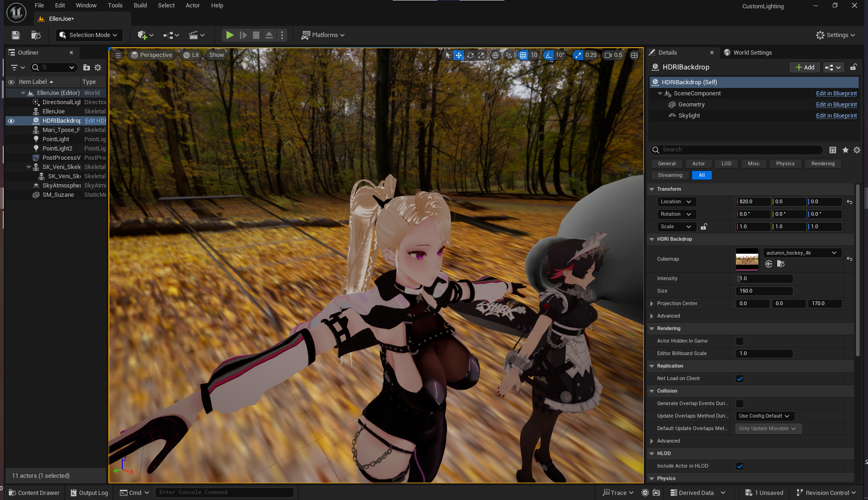Open Edit in Blueprint link for SceneComponent
The image size is (868, 500).
coord(836,94)
